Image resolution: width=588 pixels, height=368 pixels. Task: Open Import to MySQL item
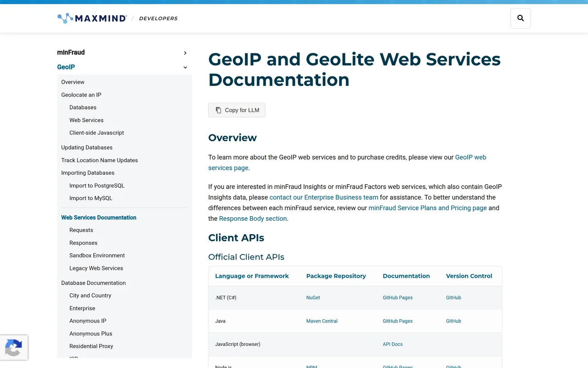[90, 198]
